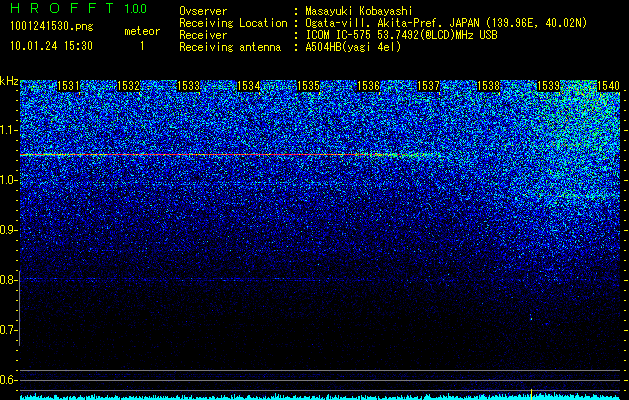Select the A504HB(yagi 4el) antenna text
Viewport: 629px width, 400px height.
point(353,47)
